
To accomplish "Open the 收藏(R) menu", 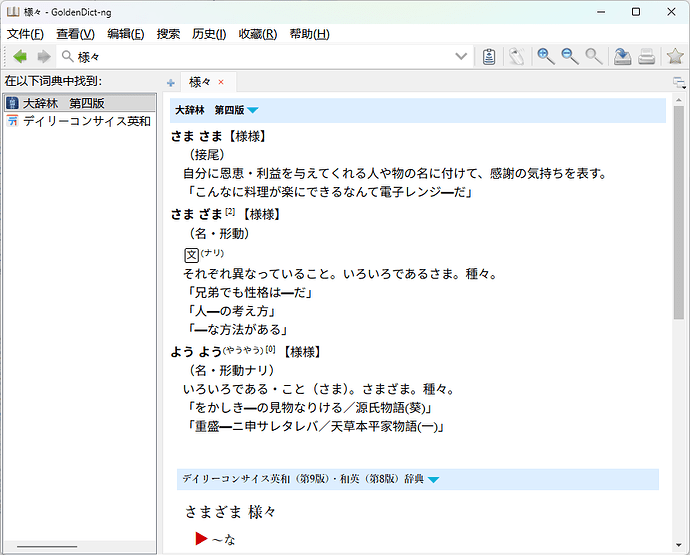I will (258, 34).
